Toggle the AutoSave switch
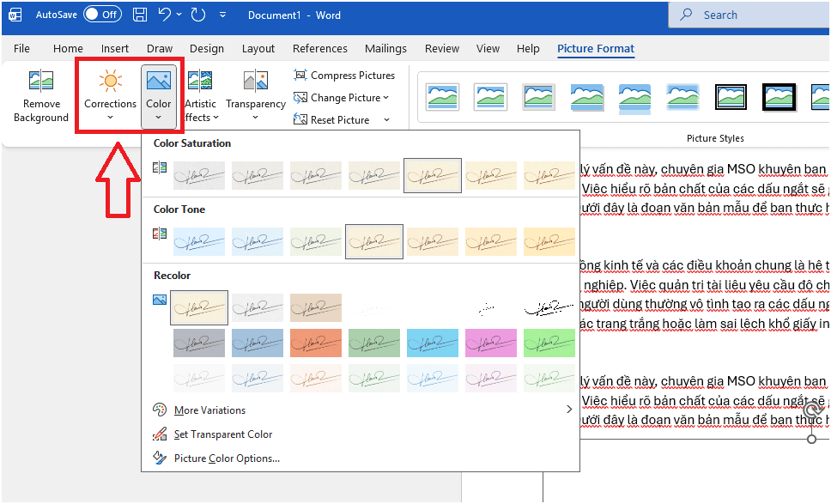The image size is (831, 504). click(x=102, y=15)
